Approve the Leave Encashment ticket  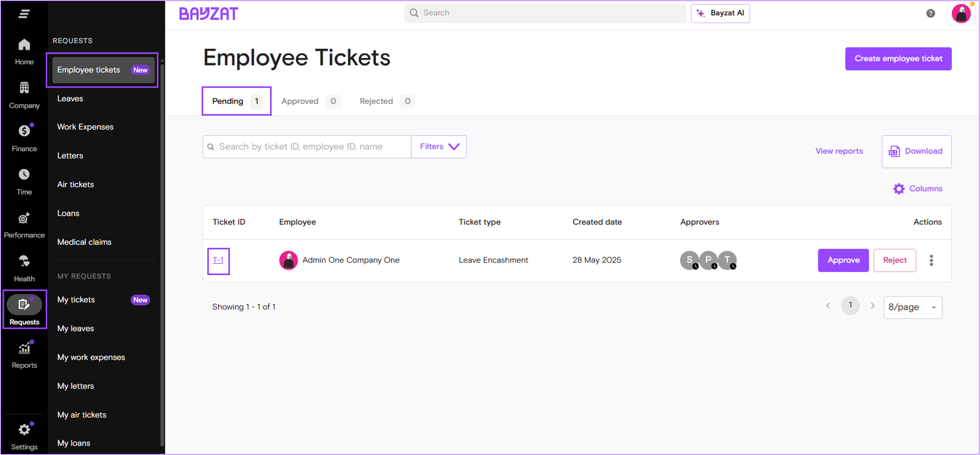[x=843, y=260]
